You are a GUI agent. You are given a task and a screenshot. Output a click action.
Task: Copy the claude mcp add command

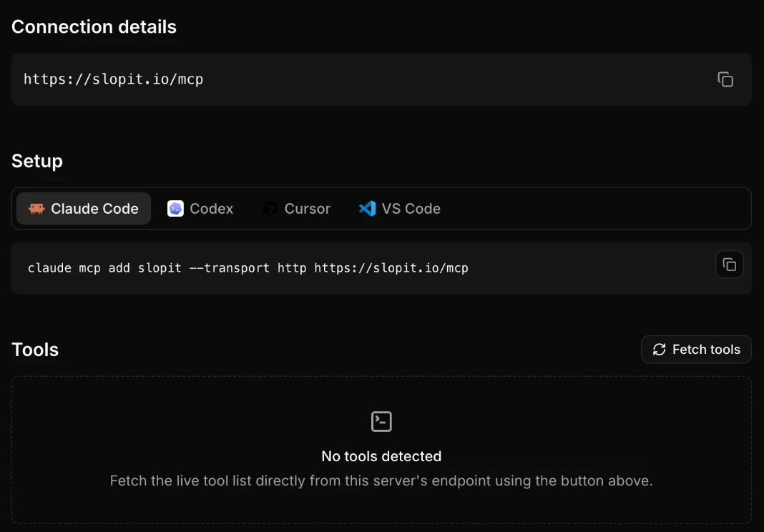(729, 265)
